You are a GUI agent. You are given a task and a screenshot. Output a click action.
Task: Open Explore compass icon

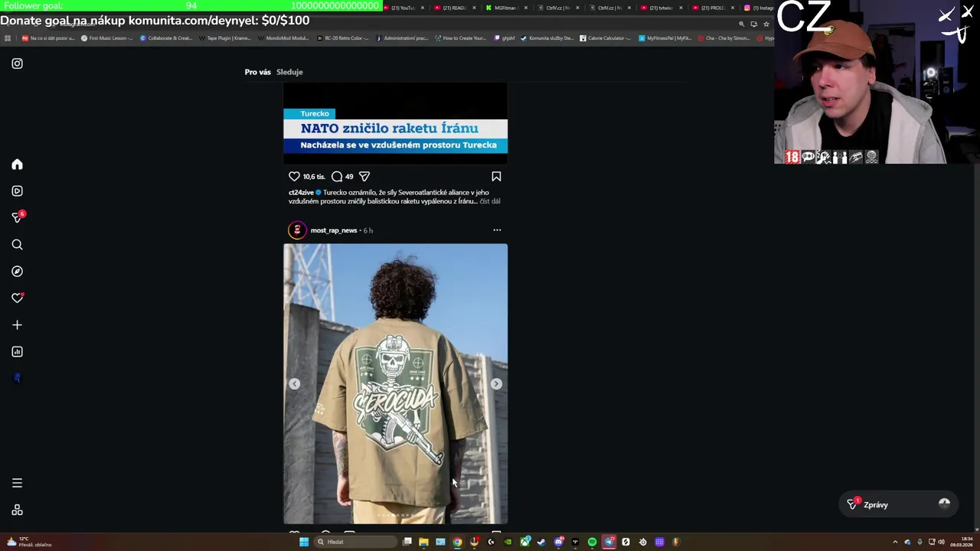17,272
